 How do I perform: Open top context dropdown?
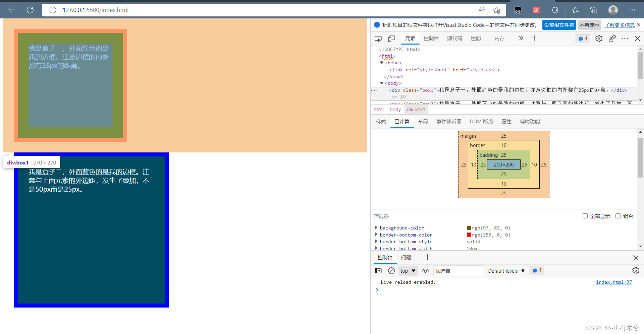coord(408,271)
